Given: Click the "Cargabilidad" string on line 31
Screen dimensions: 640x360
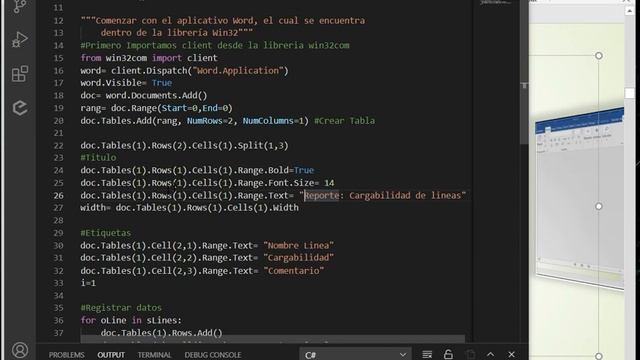Looking at the screenshot, I should [299, 258].
